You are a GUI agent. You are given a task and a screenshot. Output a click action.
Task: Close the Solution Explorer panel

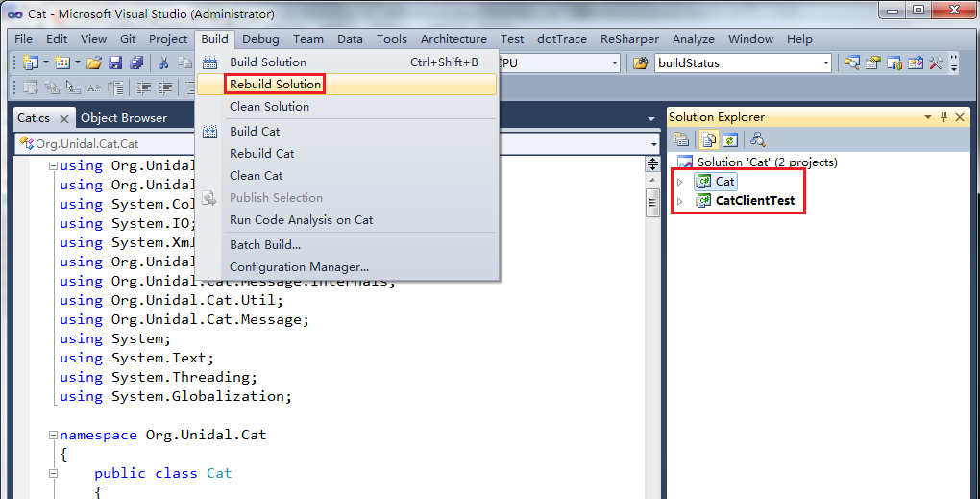pos(960,117)
